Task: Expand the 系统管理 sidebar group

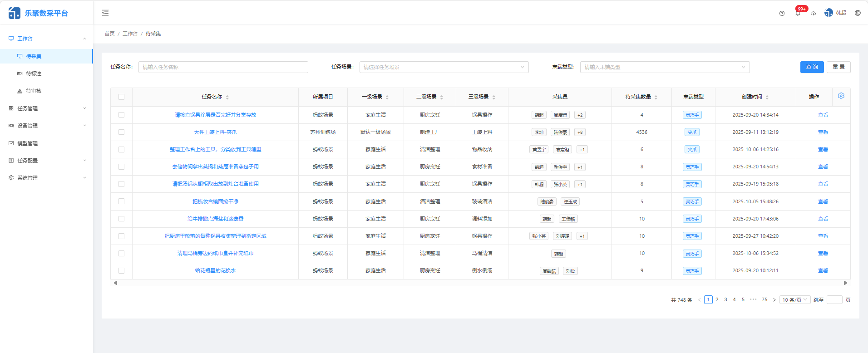Action: pos(46,178)
